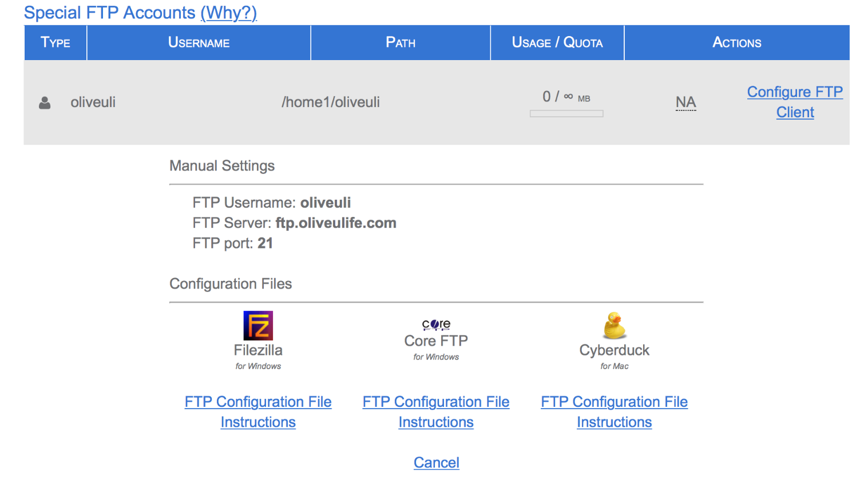
Task: Click the Cancel link
Action: [437, 462]
